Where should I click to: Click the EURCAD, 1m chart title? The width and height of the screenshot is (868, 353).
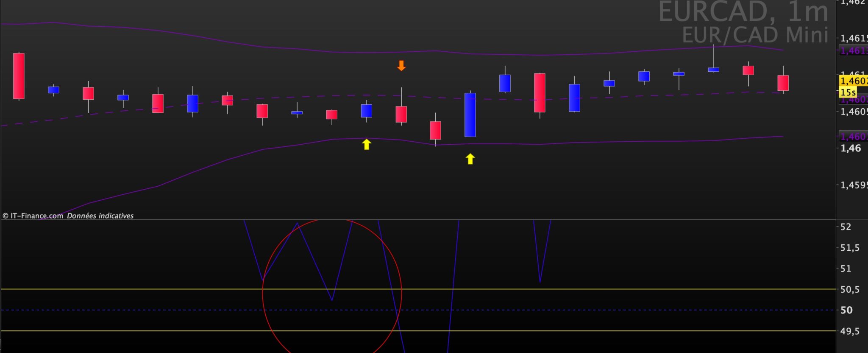pos(743,12)
